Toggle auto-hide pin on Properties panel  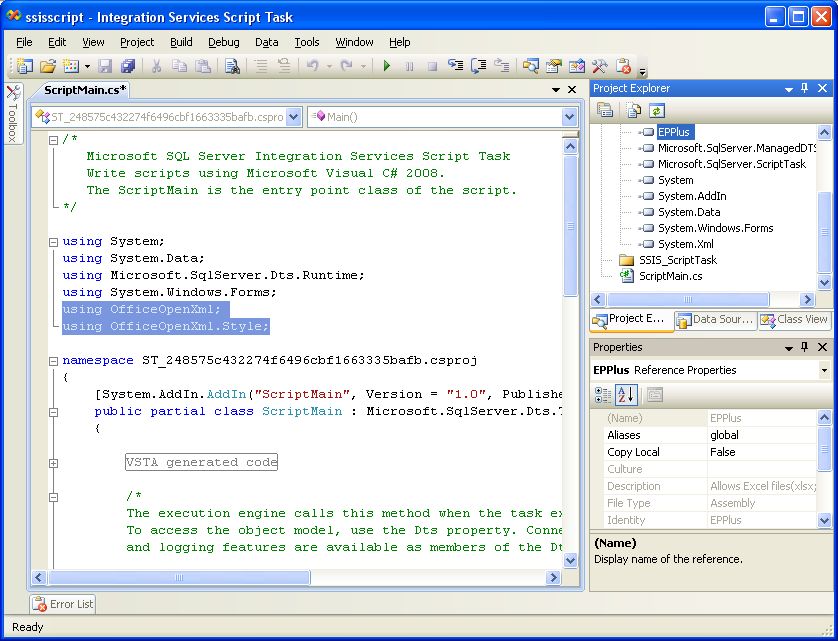pos(805,347)
